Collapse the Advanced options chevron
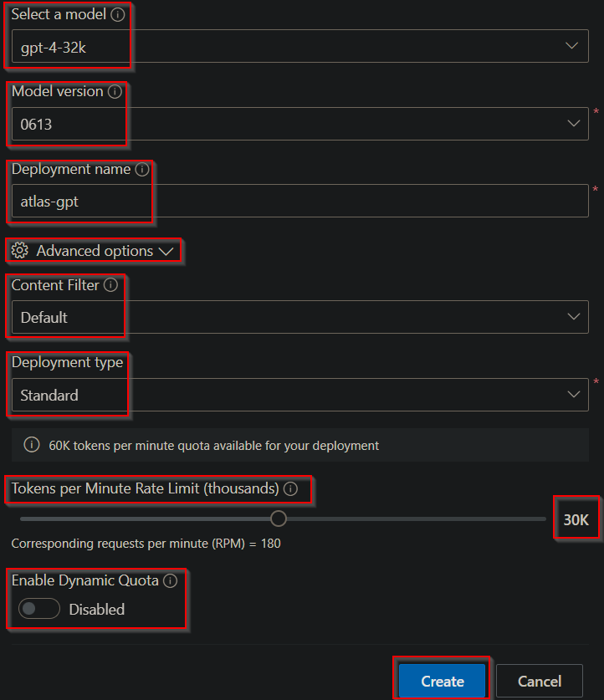Image resolution: width=604 pixels, height=700 pixels. tap(166, 251)
